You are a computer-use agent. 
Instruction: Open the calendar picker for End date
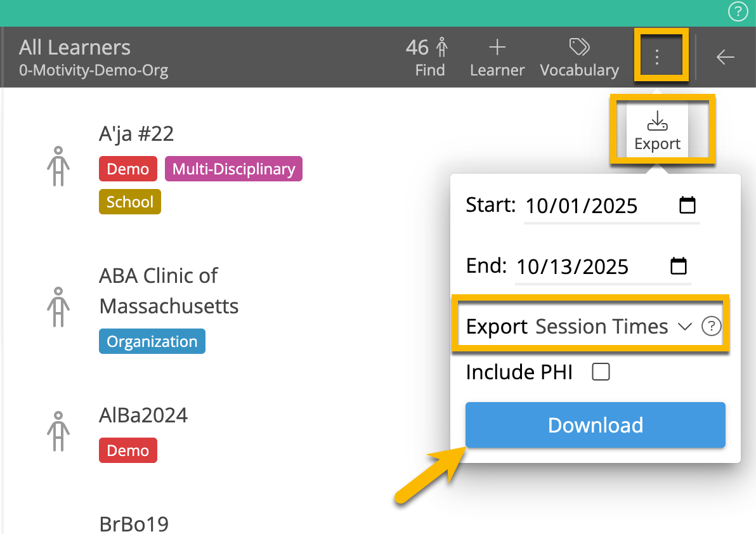click(679, 265)
